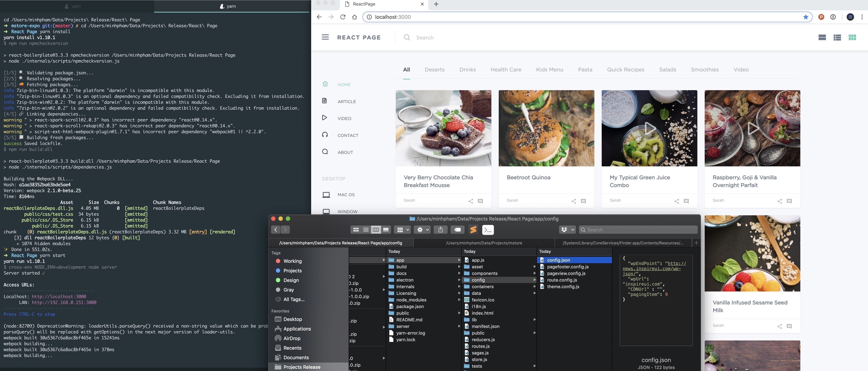Switch to the list view layout icon
The width and height of the screenshot is (868, 371).
[837, 37]
